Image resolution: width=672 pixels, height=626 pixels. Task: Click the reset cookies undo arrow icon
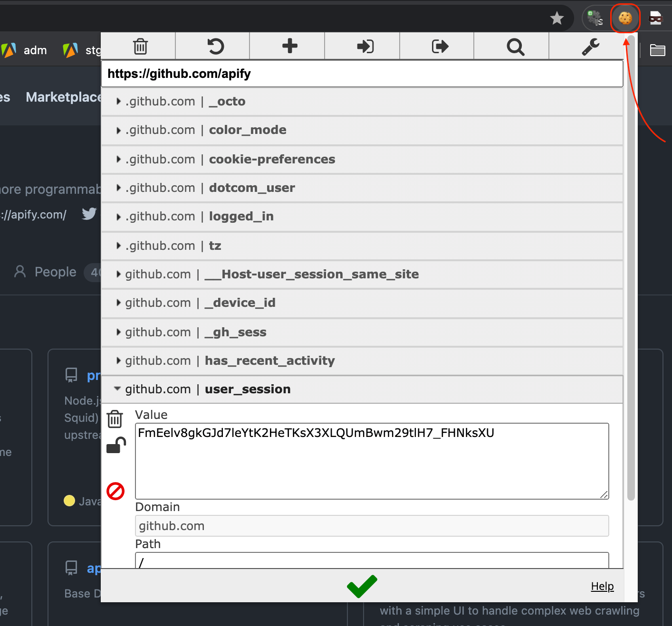pos(215,47)
